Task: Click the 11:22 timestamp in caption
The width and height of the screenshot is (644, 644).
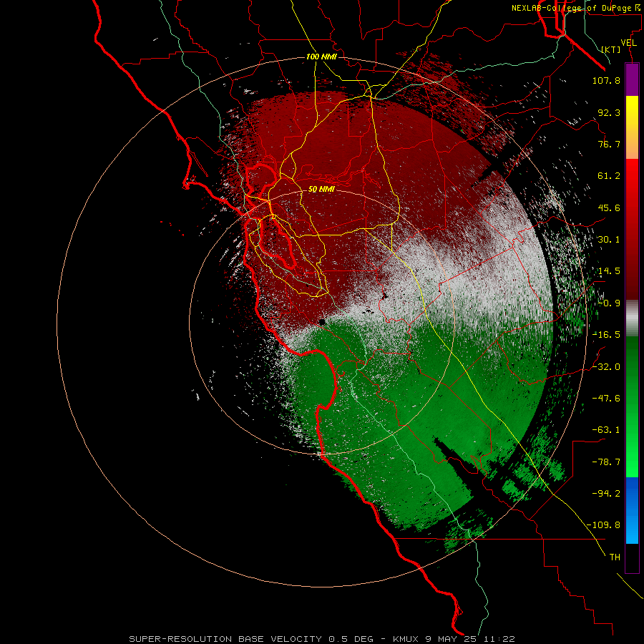Action: coord(499,639)
